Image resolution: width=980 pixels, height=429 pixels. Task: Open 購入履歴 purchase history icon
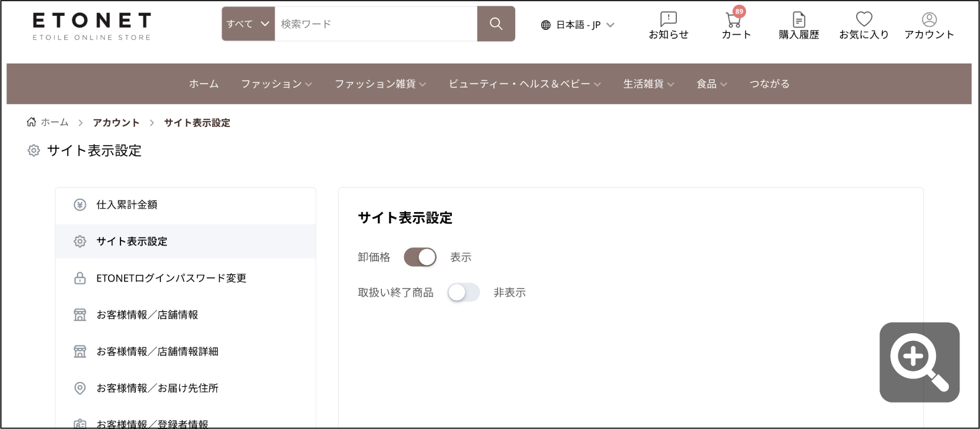pos(798,19)
